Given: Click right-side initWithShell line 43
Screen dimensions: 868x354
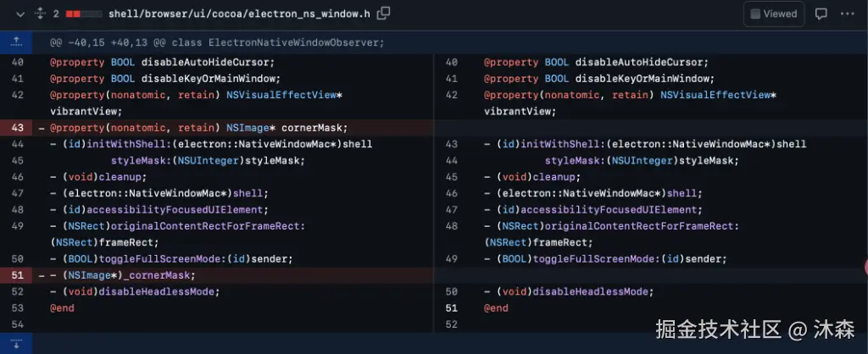Looking at the screenshot, I should point(645,144).
